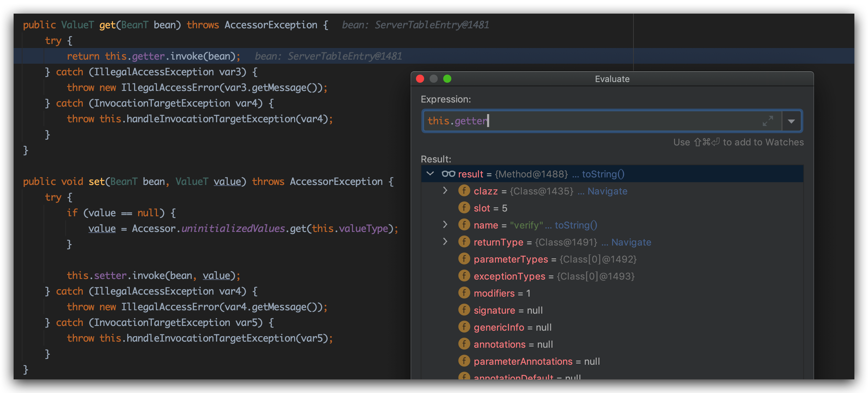Screen dimensions: 868x393
Task: Click the field icon next to exceptionTypes
Action: [464, 276]
